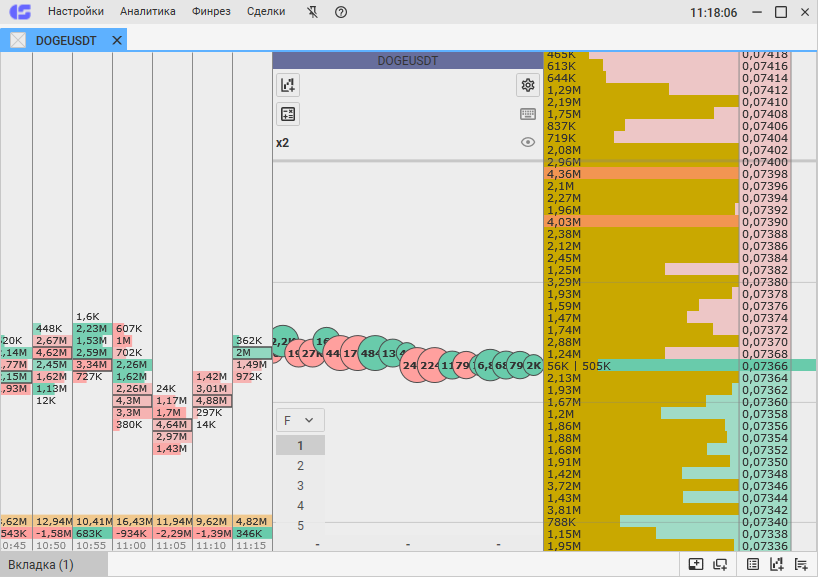Click the purple DOGEUSDT panel header
Image resolution: width=818 pixels, height=577 pixels.
[407, 61]
